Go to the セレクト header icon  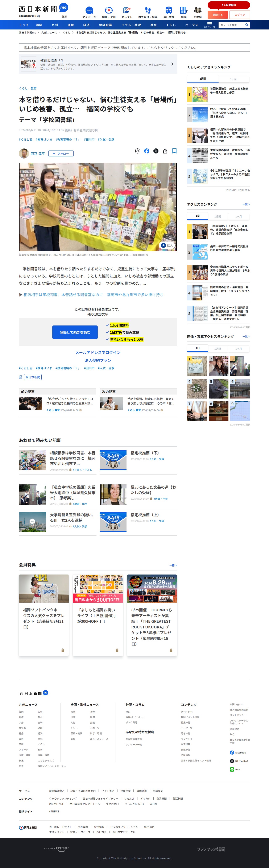pos(127,12)
